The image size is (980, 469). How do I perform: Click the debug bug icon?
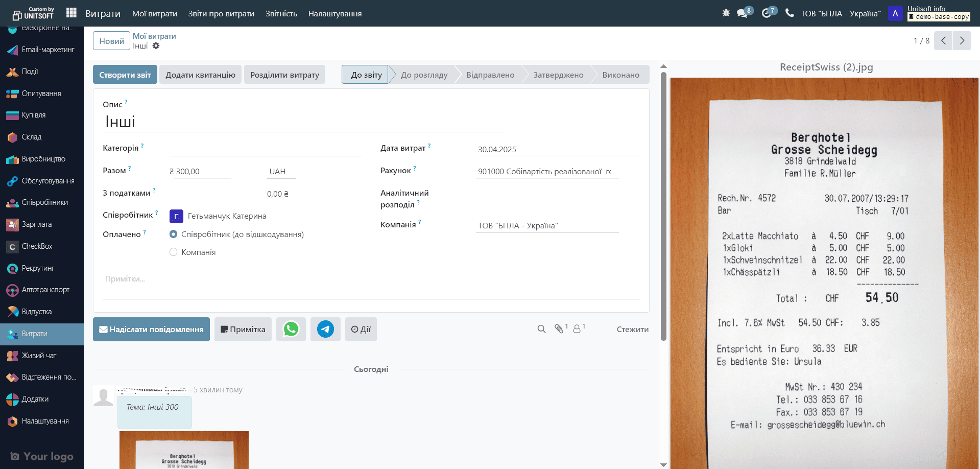click(726, 13)
